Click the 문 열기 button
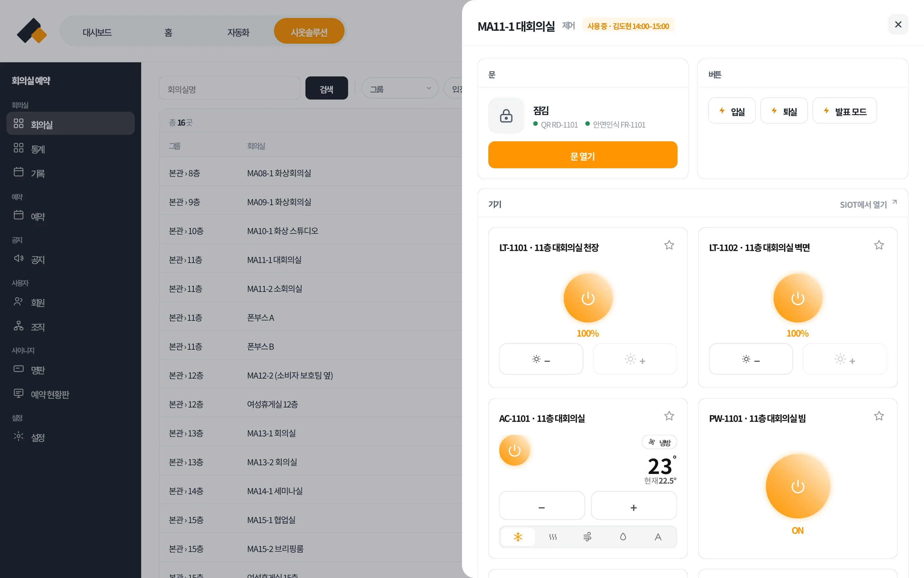 coord(583,155)
